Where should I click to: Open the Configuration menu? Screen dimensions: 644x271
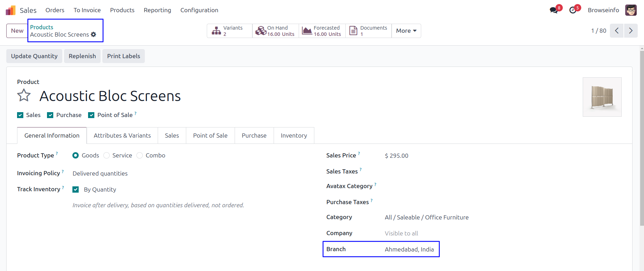pos(199,10)
